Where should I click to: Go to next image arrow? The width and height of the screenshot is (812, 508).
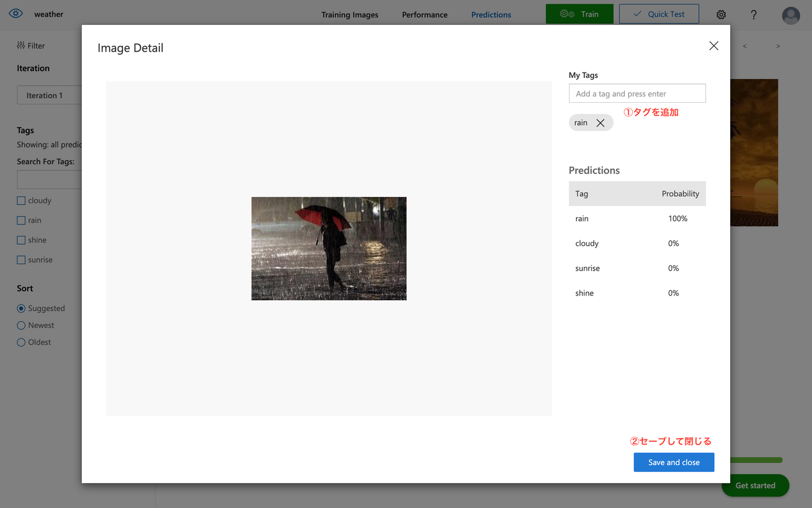click(778, 46)
